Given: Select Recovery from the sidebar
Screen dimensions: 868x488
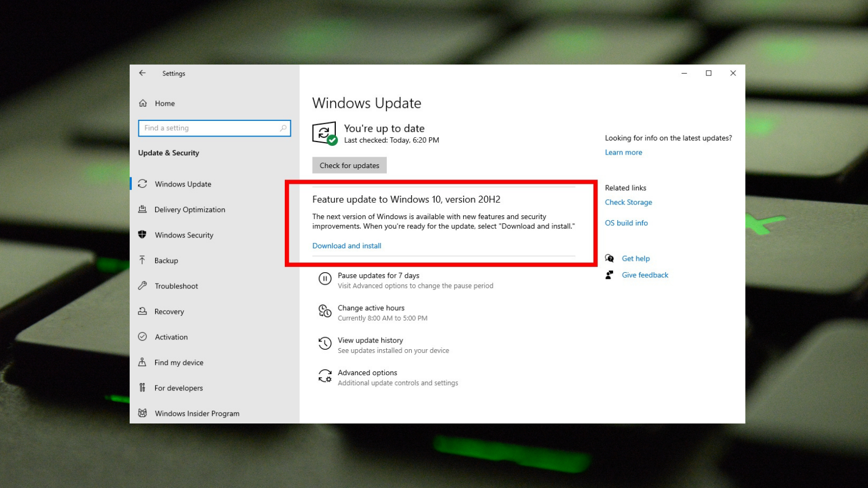Looking at the screenshot, I should pyautogui.click(x=169, y=311).
